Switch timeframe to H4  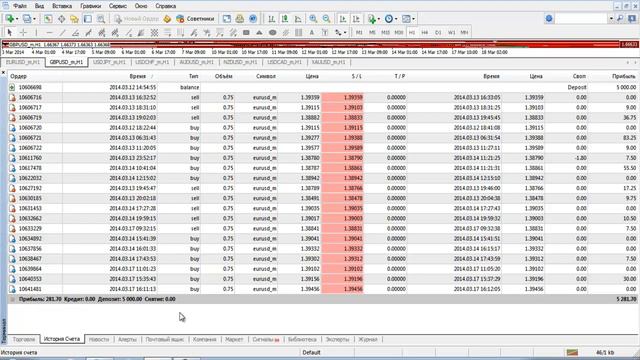pyautogui.click(x=425, y=33)
